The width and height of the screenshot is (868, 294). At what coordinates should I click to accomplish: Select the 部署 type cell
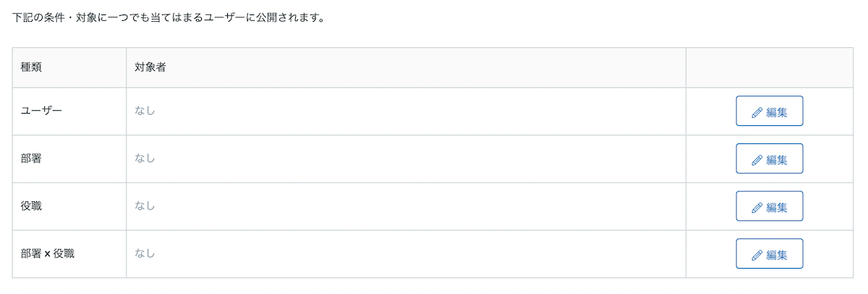pyautogui.click(x=69, y=159)
